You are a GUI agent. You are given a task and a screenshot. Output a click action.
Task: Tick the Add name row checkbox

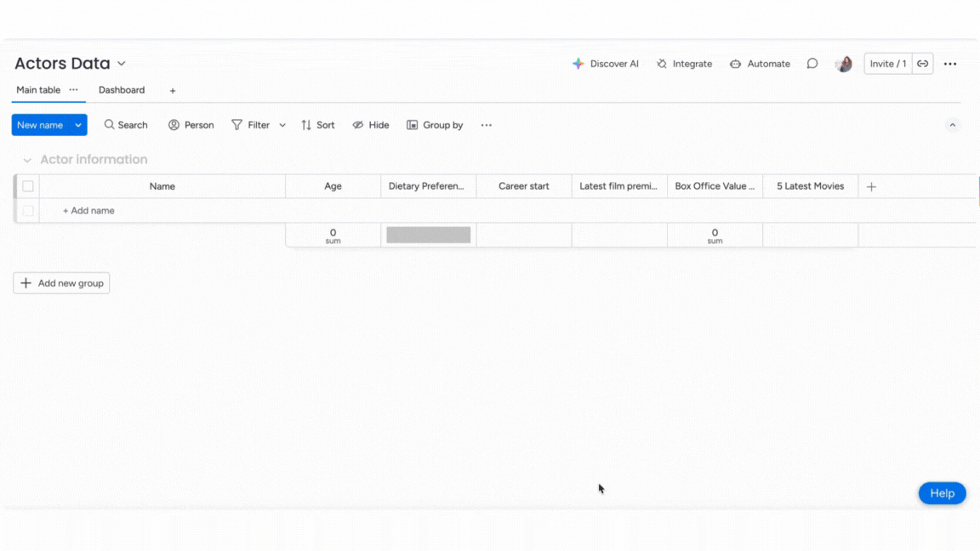27,211
